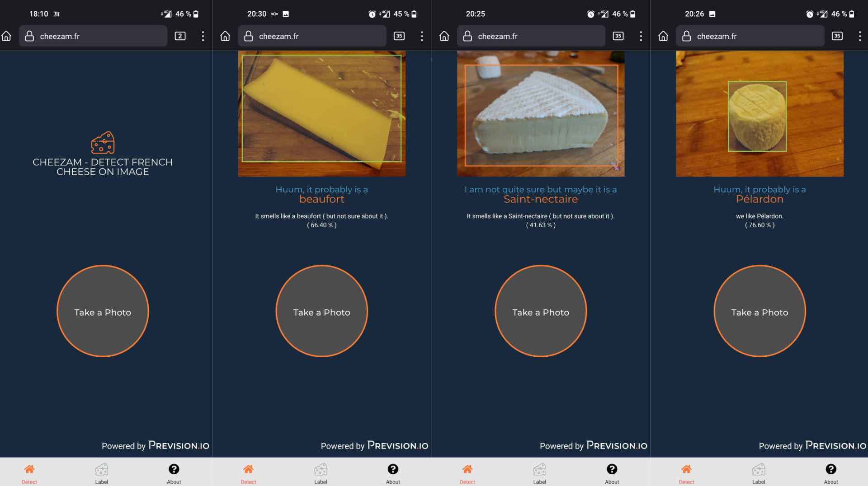Tap Take a Photo under the Saint-nectaire result
The height and width of the screenshot is (486, 868).
[x=541, y=311]
